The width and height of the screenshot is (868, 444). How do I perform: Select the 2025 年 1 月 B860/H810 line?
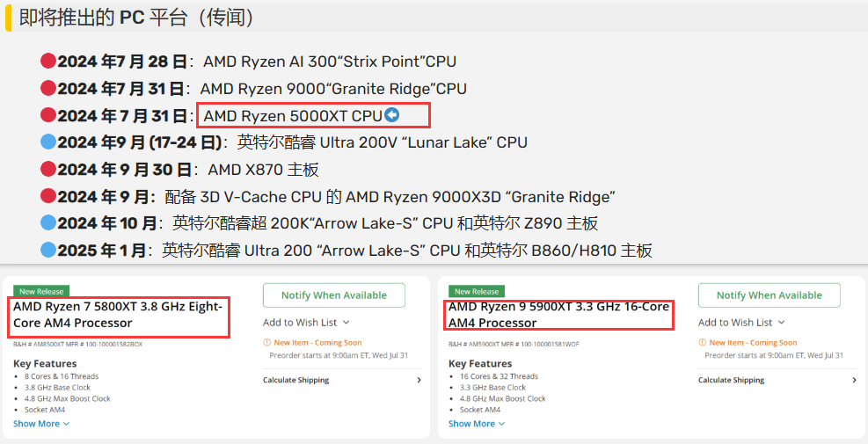coord(346,251)
